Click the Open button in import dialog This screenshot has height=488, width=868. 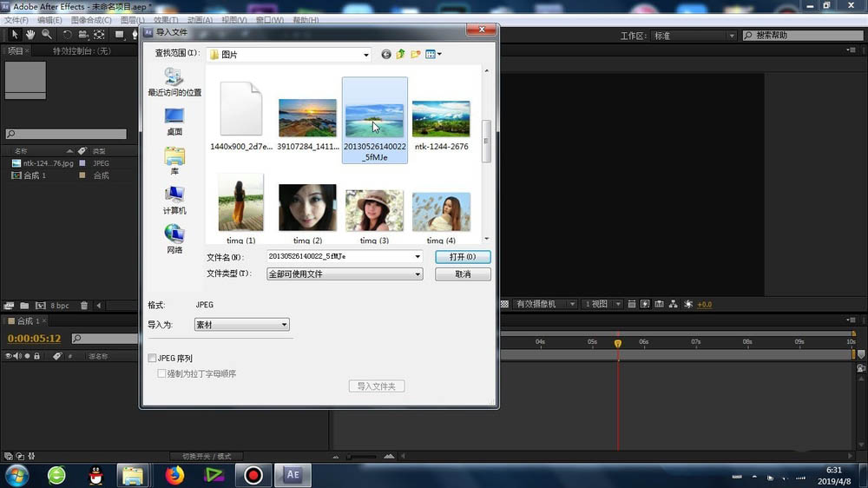tap(463, 257)
